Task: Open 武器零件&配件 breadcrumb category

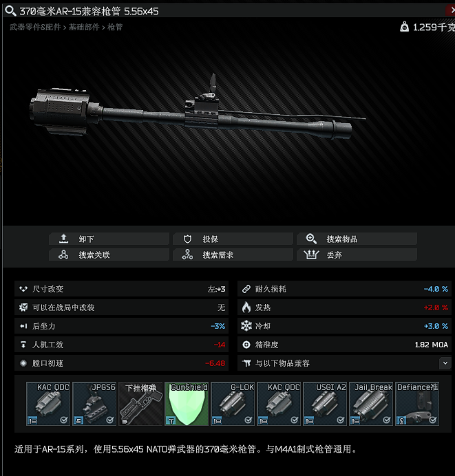Action: (35, 28)
